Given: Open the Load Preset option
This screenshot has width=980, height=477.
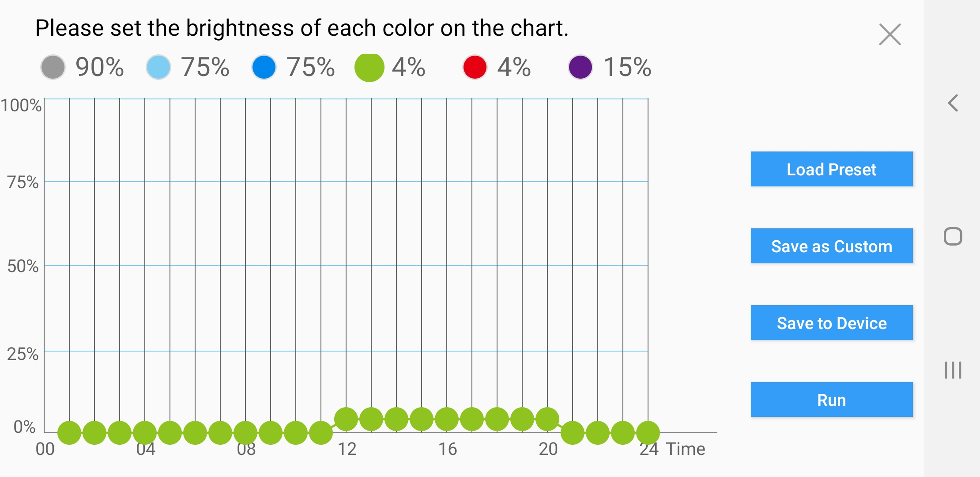Looking at the screenshot, I should 832,169.
